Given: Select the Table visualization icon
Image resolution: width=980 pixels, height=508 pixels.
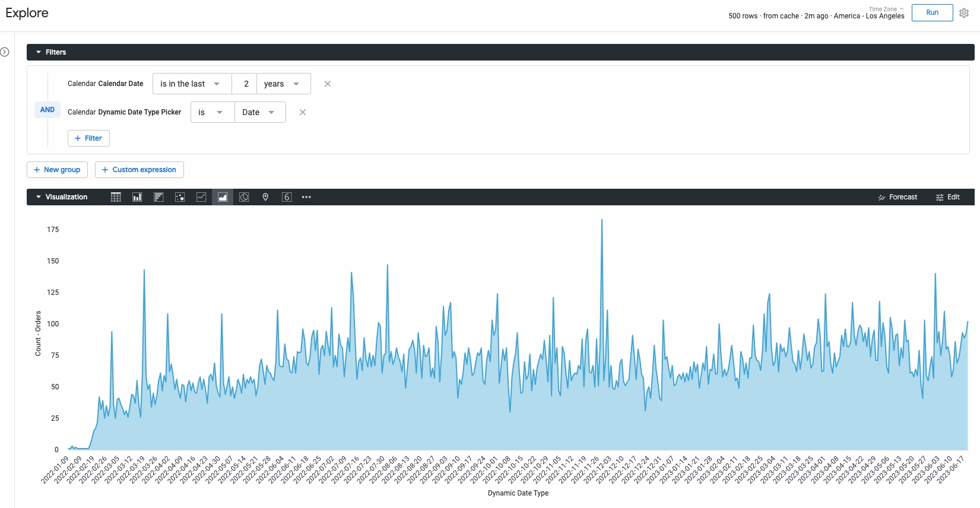Looking at the screenshot, I should pos(116,197).
